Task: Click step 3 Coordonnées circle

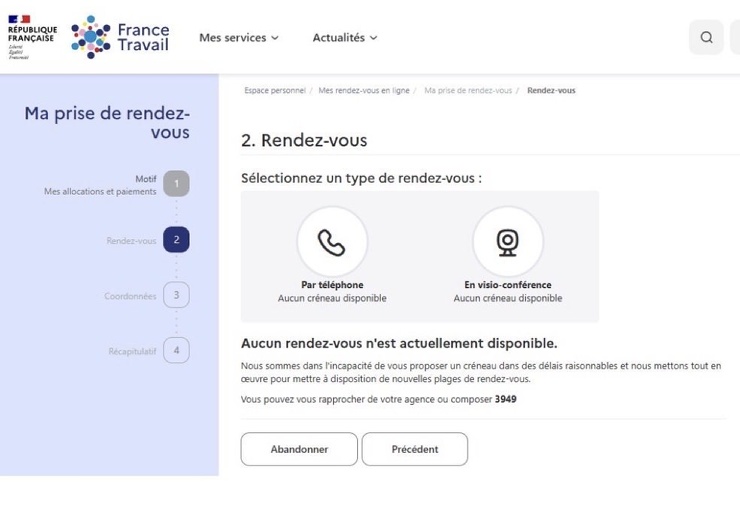Action: [176, 295]
